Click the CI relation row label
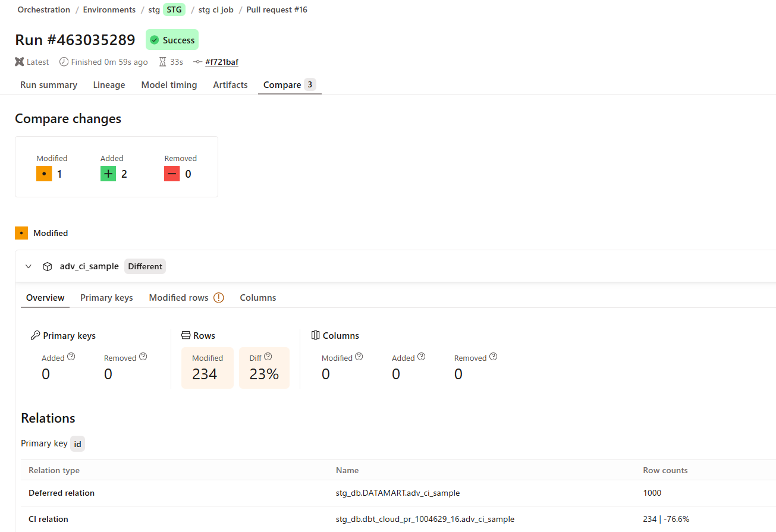 (x=48, y=519)
